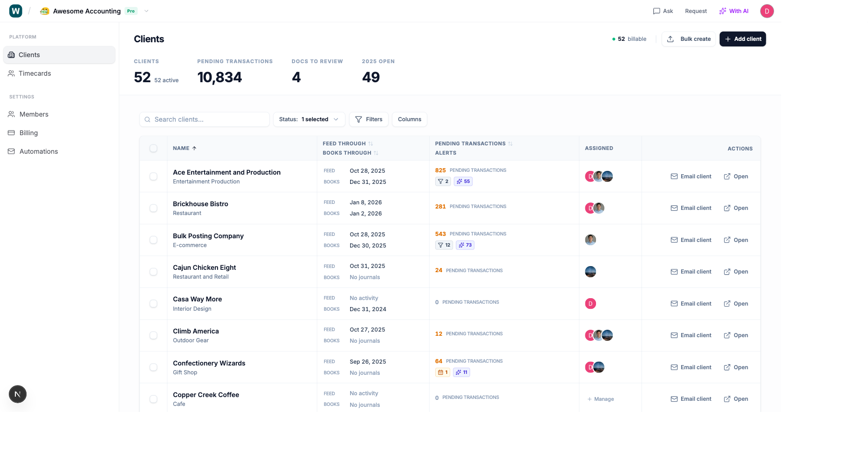Click the round N badge at bottom-left
Image resolution: width=868 pixels, height=457 pixels.
[18, 394]
